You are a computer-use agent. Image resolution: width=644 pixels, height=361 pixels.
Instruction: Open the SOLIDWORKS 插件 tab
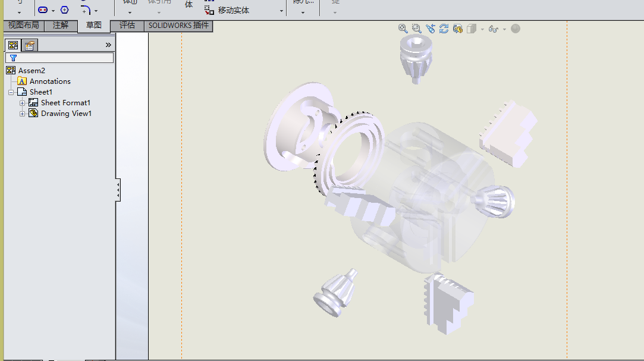(178, 26)
